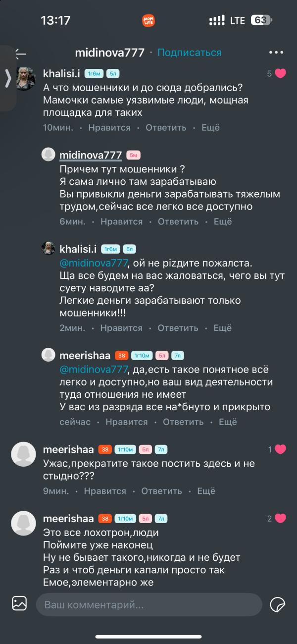Expand the side panel chevron handle
This screenshot has height=644, width=297.
click(8, 78)
